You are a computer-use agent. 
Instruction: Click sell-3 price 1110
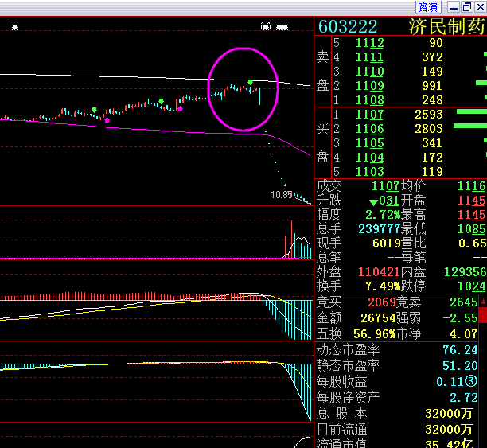369,71
